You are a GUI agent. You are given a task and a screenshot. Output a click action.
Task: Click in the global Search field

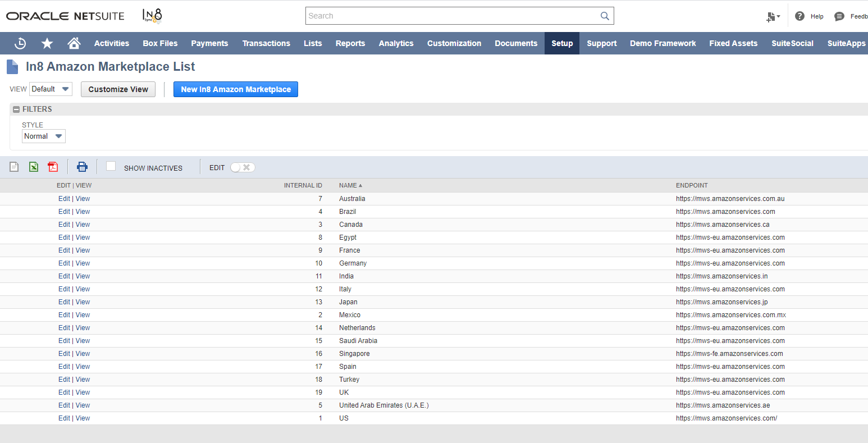pyautogui.click(x=452, y=16)
